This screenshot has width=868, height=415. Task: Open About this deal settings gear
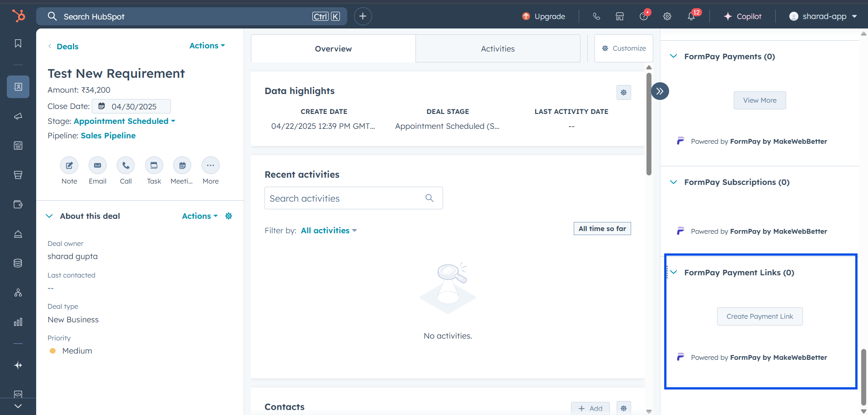click(229, 216)
